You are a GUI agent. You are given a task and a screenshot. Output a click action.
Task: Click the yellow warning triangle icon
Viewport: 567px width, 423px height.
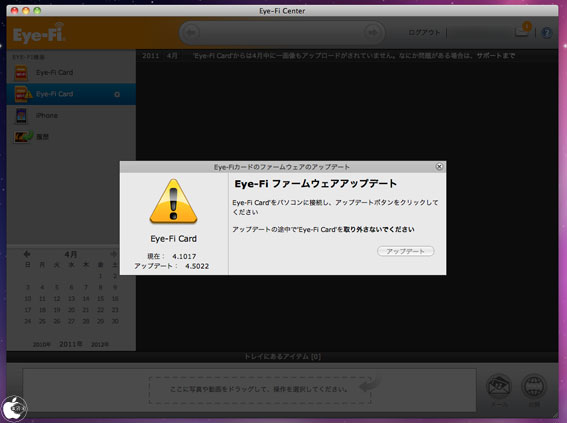click(x=174, y=201)
